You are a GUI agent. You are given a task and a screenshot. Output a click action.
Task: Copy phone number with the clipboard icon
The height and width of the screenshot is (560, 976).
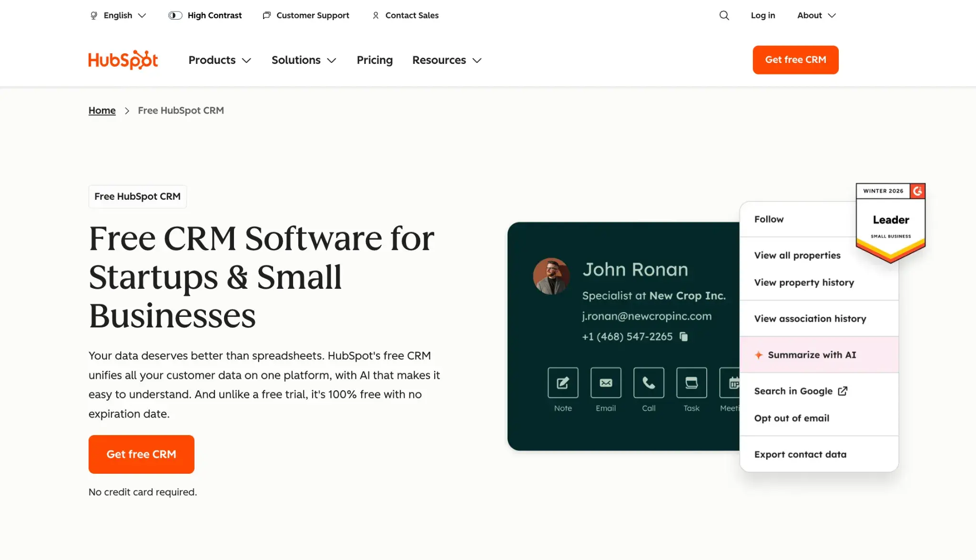pyautogui.click(x=683, y=336)
